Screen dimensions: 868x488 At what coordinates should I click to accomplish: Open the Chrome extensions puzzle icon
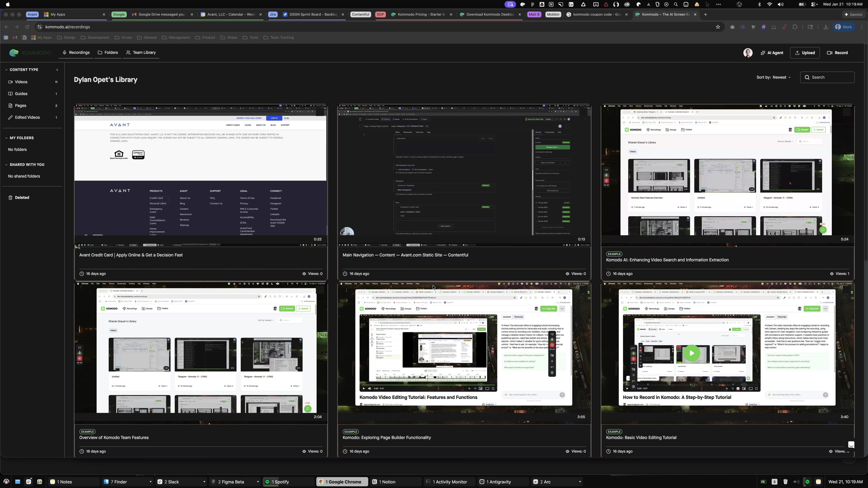795,27
